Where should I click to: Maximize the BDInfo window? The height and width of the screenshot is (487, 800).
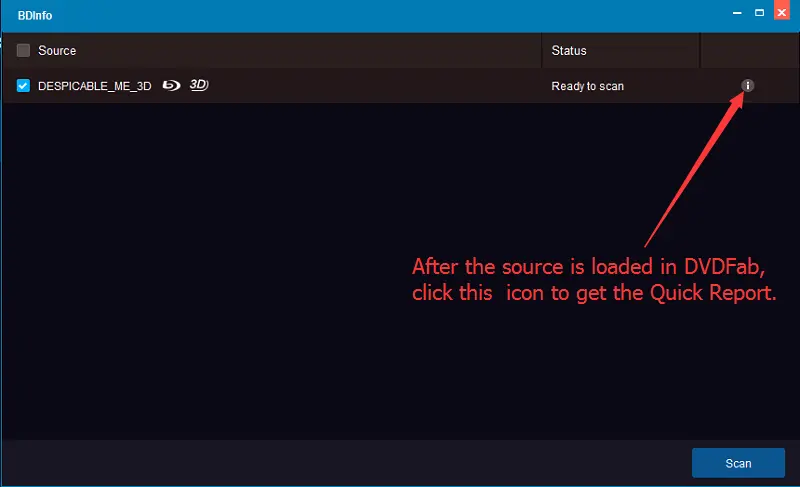(759, 12)
